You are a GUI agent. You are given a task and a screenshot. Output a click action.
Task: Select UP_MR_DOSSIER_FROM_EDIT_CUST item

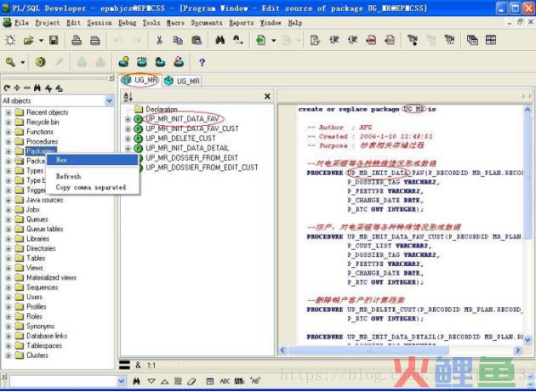[x=202, y=168]
